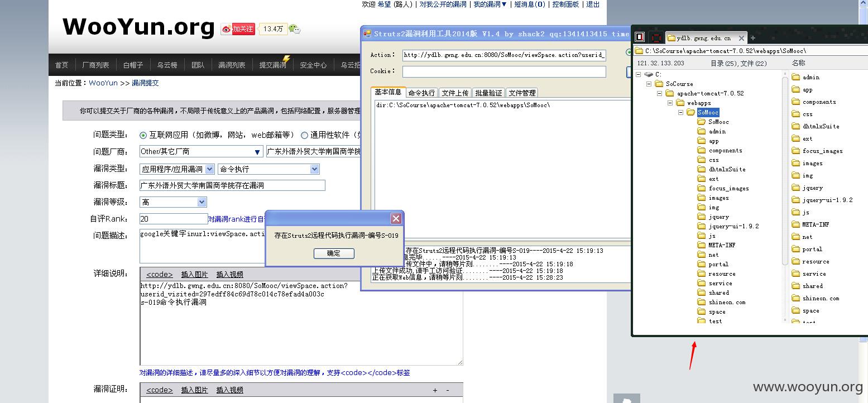Click the shineon.com folder icon in the right list
The image size is (868, 403).
click(x=796, y=298)
